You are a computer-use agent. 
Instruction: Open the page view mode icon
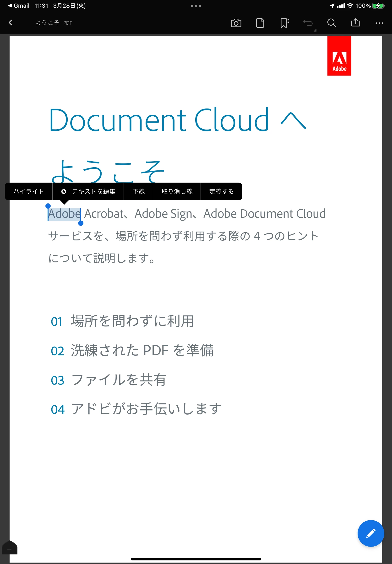[260, 23]
